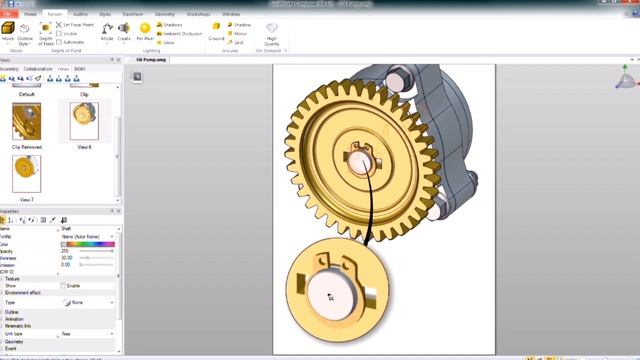The width and height of the screenshot is (640, 360).
Task: Open the Render Mode cube button
Action: (8, 33)
